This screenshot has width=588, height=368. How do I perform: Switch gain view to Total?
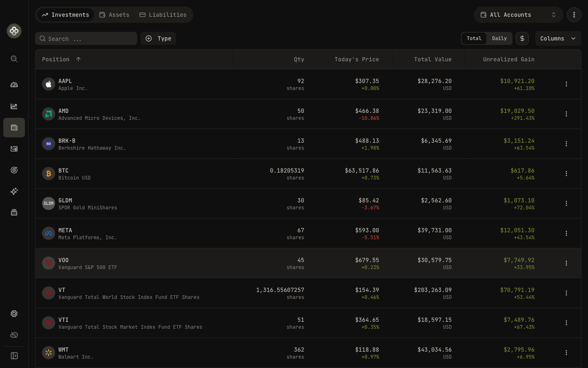pos(474,38)
